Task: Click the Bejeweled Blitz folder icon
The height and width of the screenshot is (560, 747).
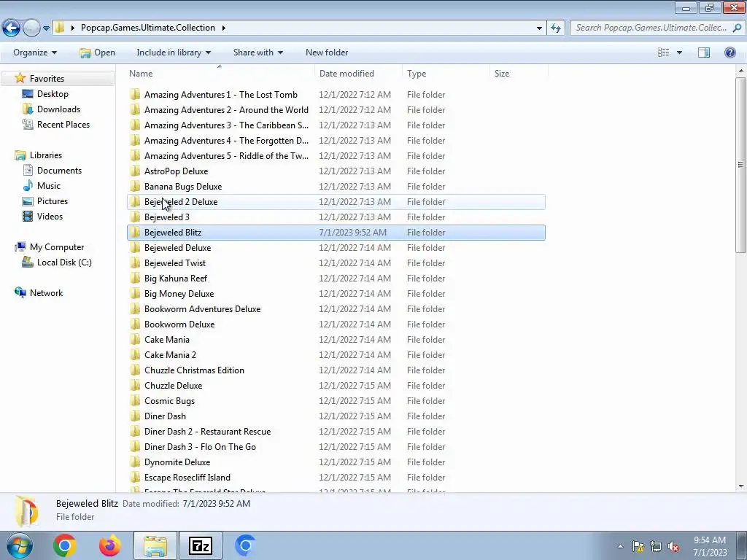Action: pos(135,233)
